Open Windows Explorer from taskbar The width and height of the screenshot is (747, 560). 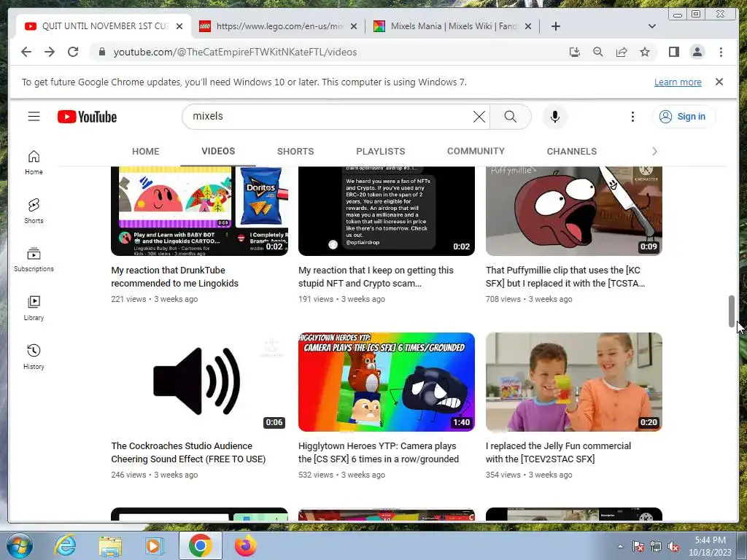[x=110, y=545]
